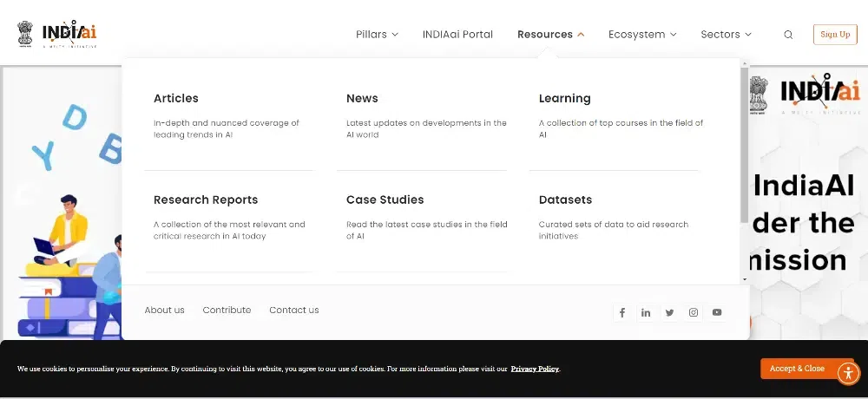Click 'In-depth and nuanced coverage' description

[x=227, y=129]
